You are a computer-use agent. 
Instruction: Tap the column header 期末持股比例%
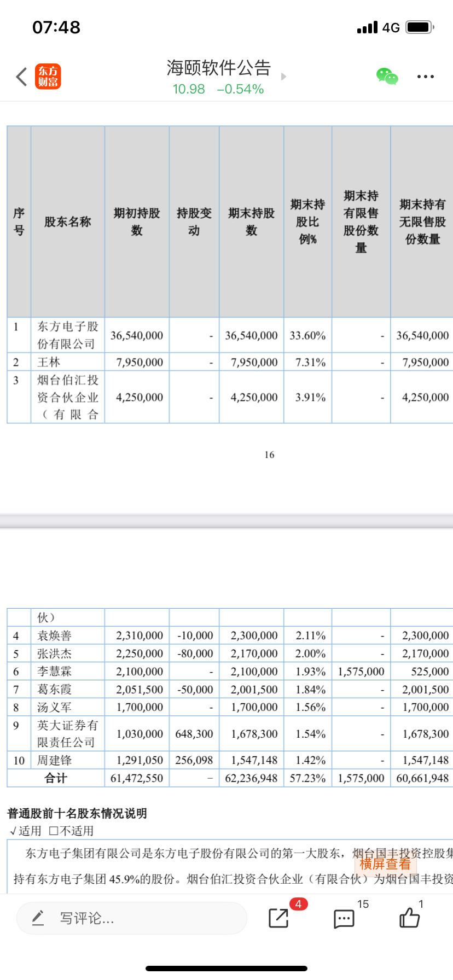click(x=307, y=221)
